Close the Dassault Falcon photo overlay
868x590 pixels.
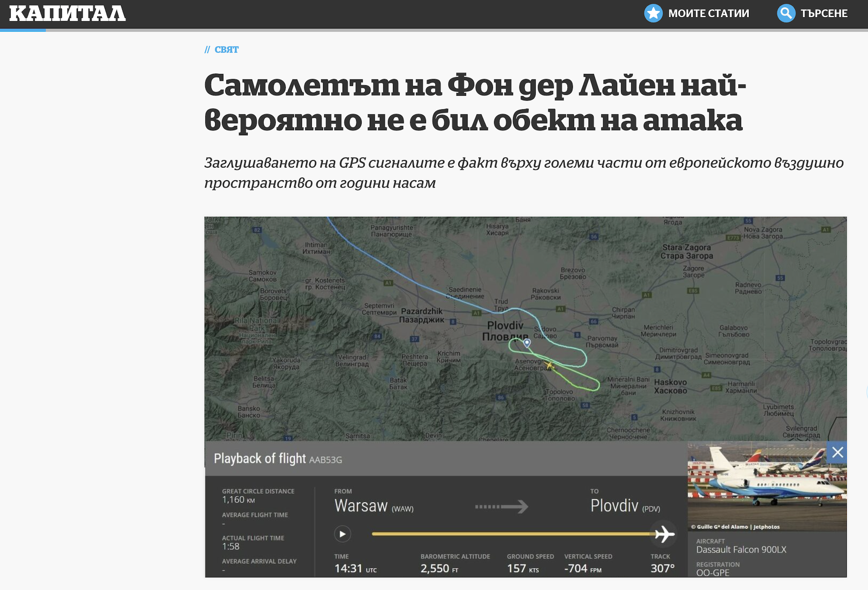[839, 451]
